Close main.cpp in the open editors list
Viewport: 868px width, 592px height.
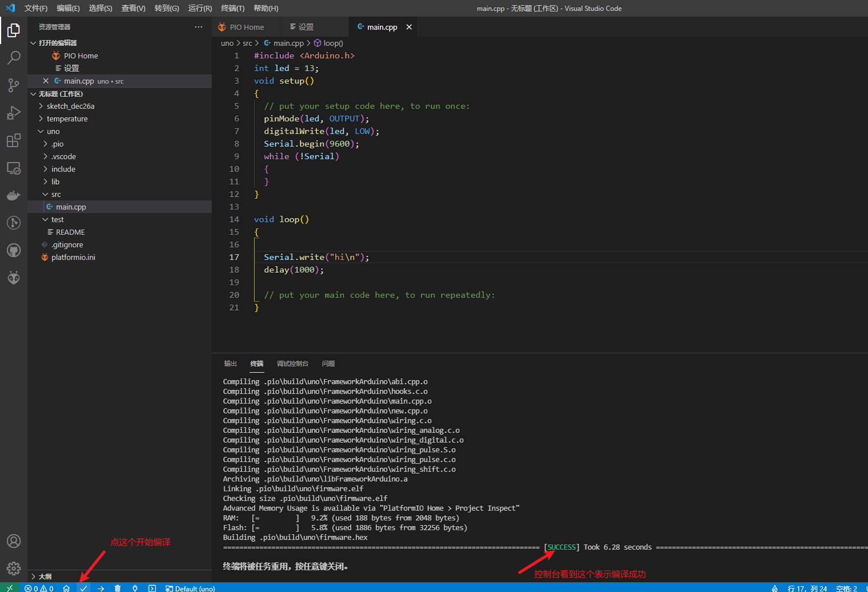coord(46,81)
